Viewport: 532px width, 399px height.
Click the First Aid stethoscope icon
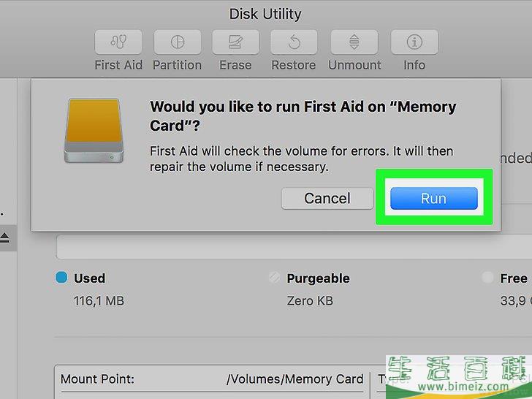tap(118, 42)
